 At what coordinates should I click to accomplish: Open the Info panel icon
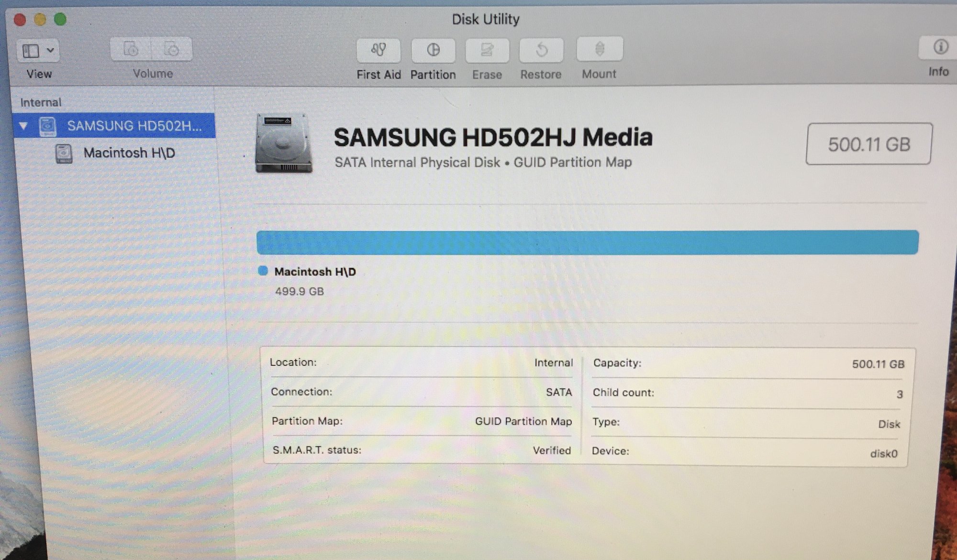pyautogui.click(x=940, y=47)
